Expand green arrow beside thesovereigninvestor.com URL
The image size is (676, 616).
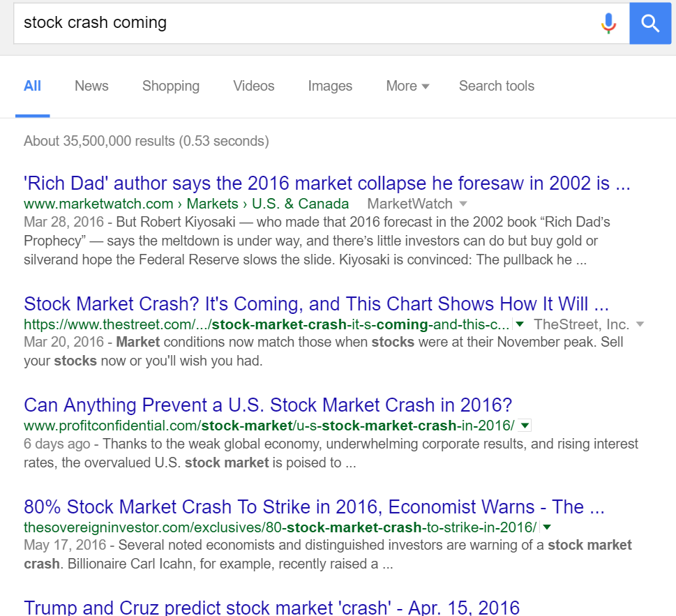pyautogui.click(x=547, y=527)
